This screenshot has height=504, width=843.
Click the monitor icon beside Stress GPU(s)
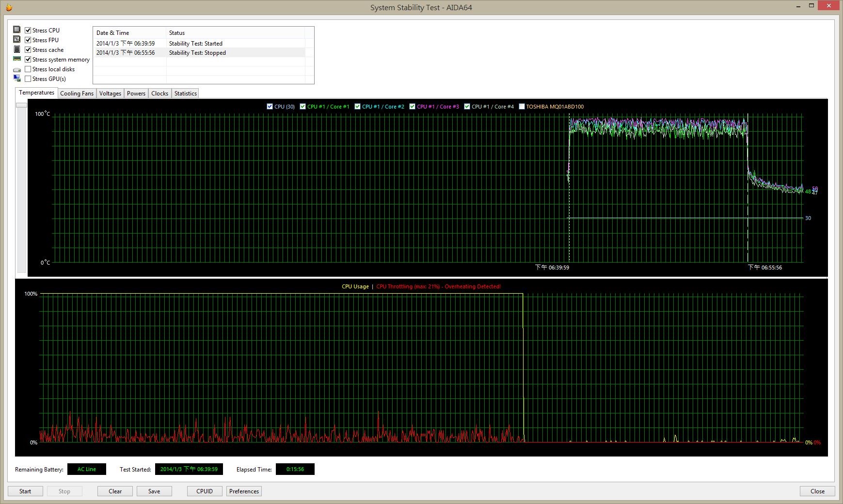coord(17,78)
